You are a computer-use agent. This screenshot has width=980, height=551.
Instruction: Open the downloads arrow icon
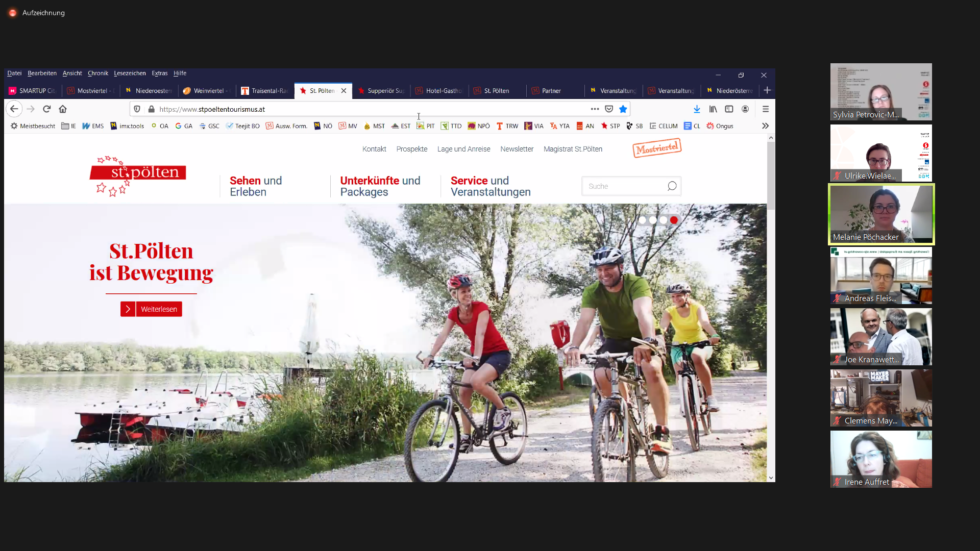click(x=697, y=109)
